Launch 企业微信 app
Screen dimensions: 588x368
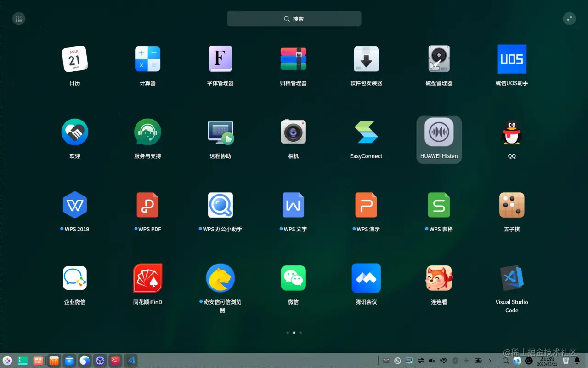(75, 278)
